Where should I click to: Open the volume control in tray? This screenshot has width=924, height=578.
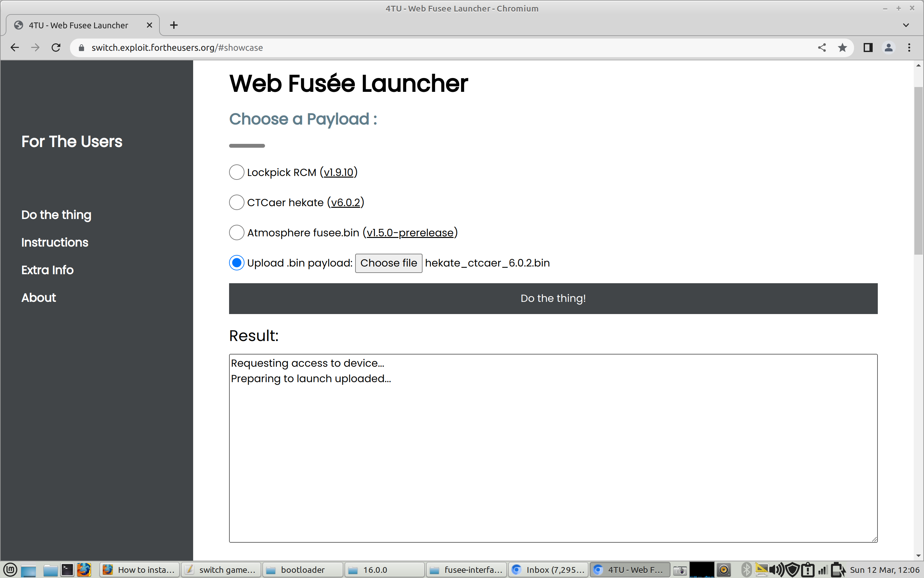tap(777, 570)
